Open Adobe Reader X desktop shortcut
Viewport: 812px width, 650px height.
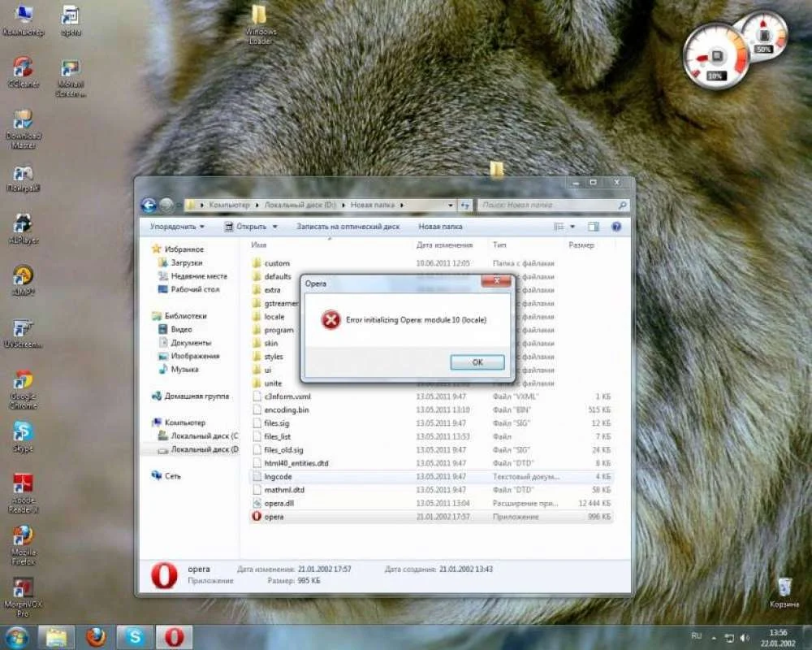pos(24,493)
